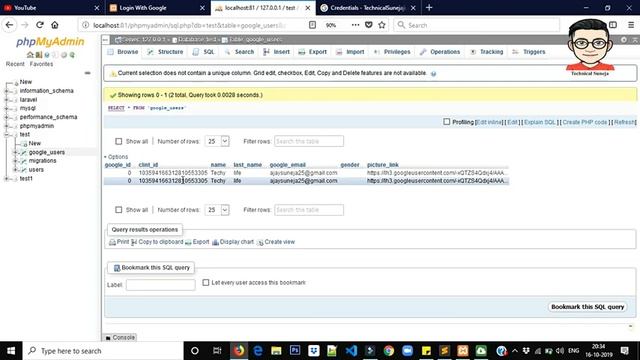Screen dimensions: 640x360
Task: Select the users table in tree
Action: click(x=36, y=170)
